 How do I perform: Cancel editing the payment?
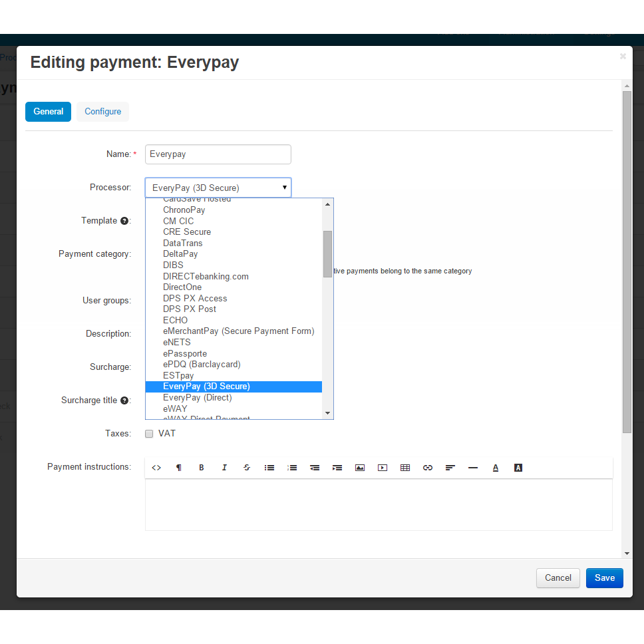(x=558, y=578)
